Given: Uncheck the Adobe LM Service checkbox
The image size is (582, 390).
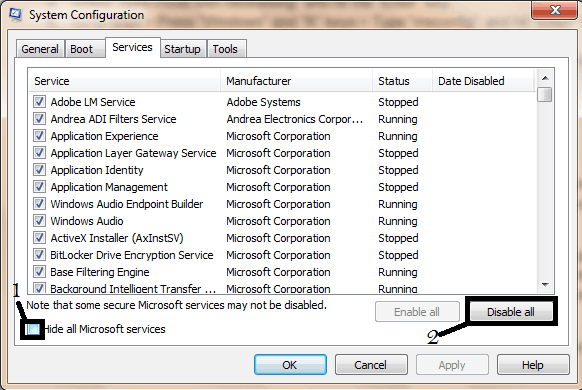Looking at the screenshot, I should [x=39, y=102].
